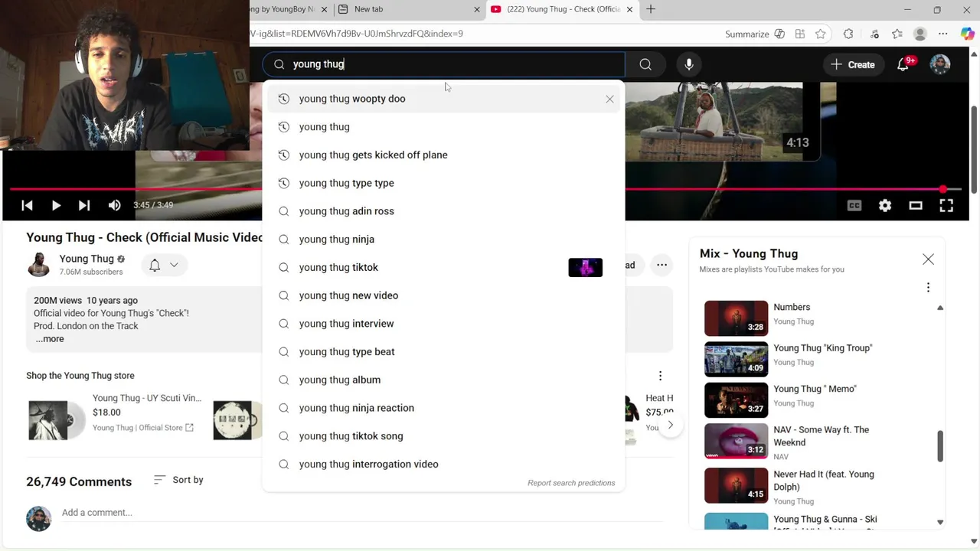Open the UY Scuti Vinyl store item

click(x=116, y=419)
